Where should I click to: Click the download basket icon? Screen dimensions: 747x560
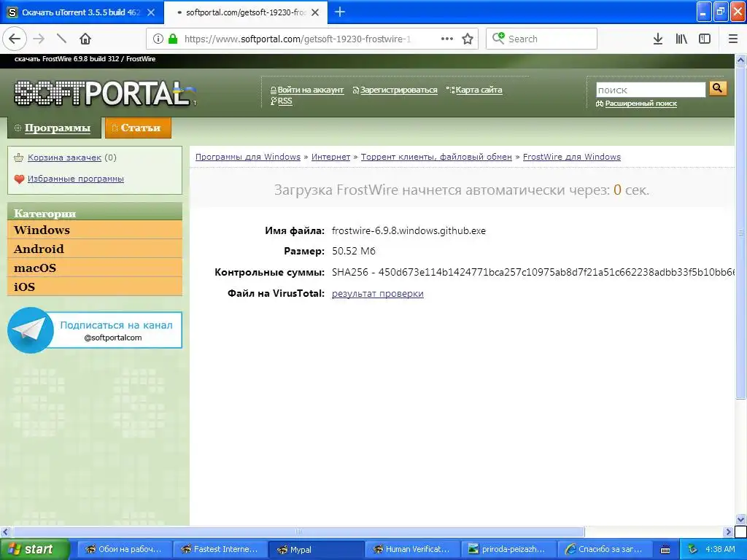coord(19,157)
